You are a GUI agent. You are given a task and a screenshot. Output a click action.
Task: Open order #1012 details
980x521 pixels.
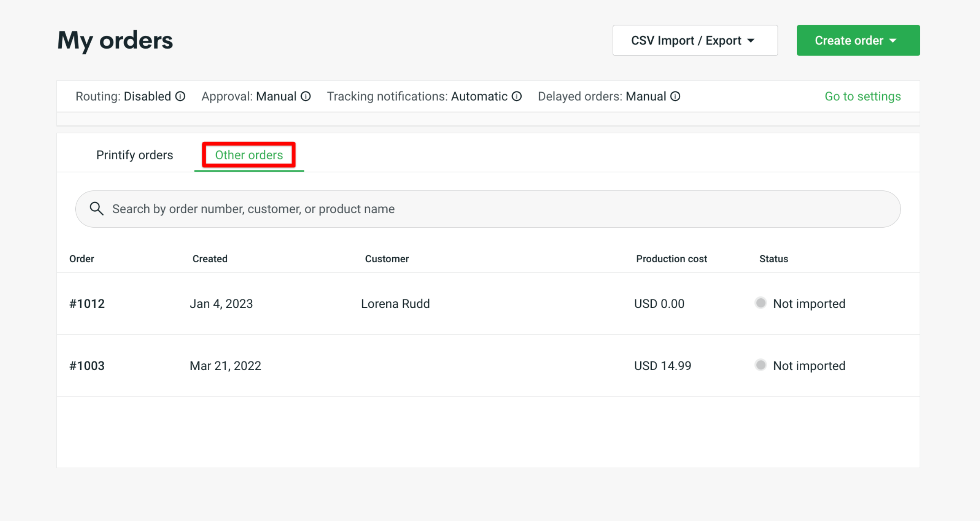coord(87,303)
